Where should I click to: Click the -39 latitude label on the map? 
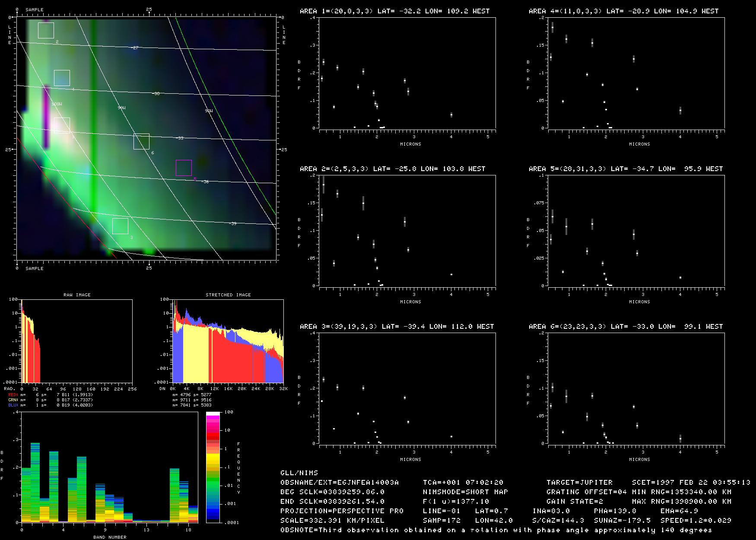(x=233, y=224)
